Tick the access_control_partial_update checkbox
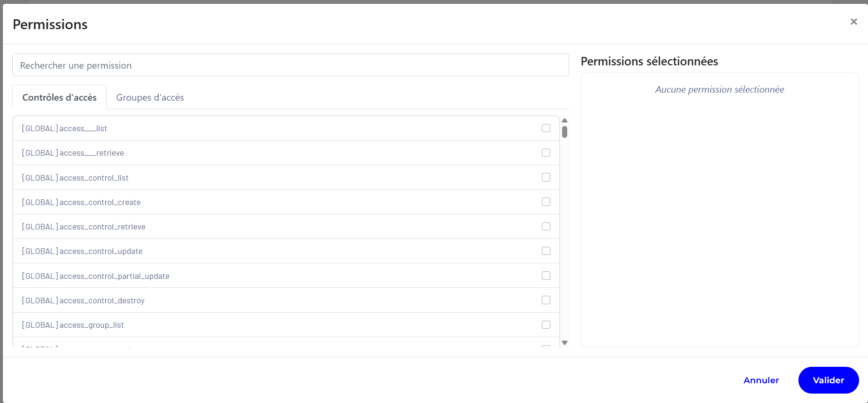This screenshot has height=403, width=868. (x=546, y=276)
